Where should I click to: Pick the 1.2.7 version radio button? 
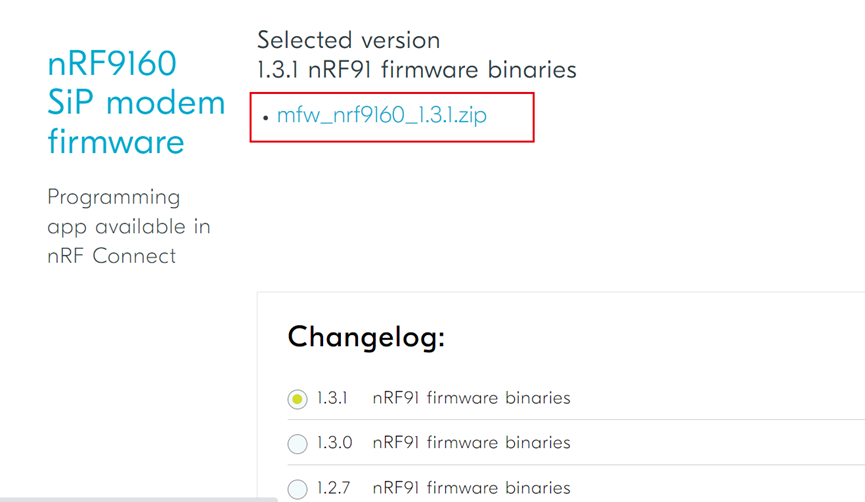tap(297, 489)
